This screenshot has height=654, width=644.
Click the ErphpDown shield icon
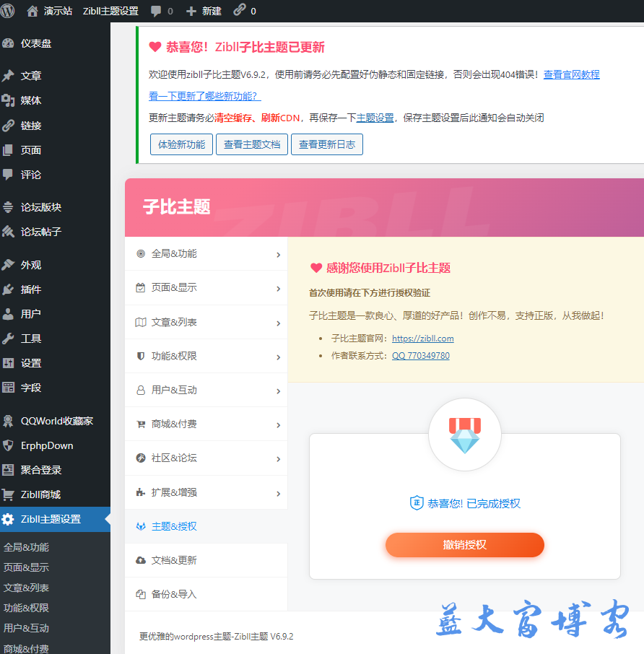(x=8, y=445)
